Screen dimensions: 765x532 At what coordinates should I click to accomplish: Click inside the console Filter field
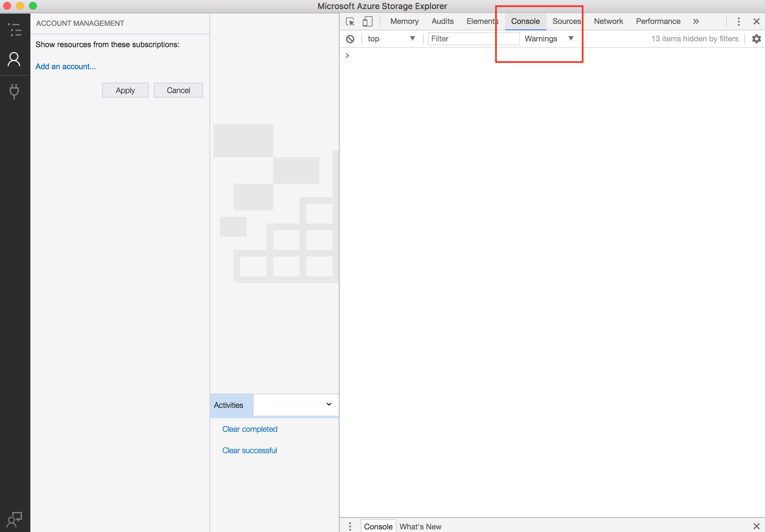pos(473,39)
